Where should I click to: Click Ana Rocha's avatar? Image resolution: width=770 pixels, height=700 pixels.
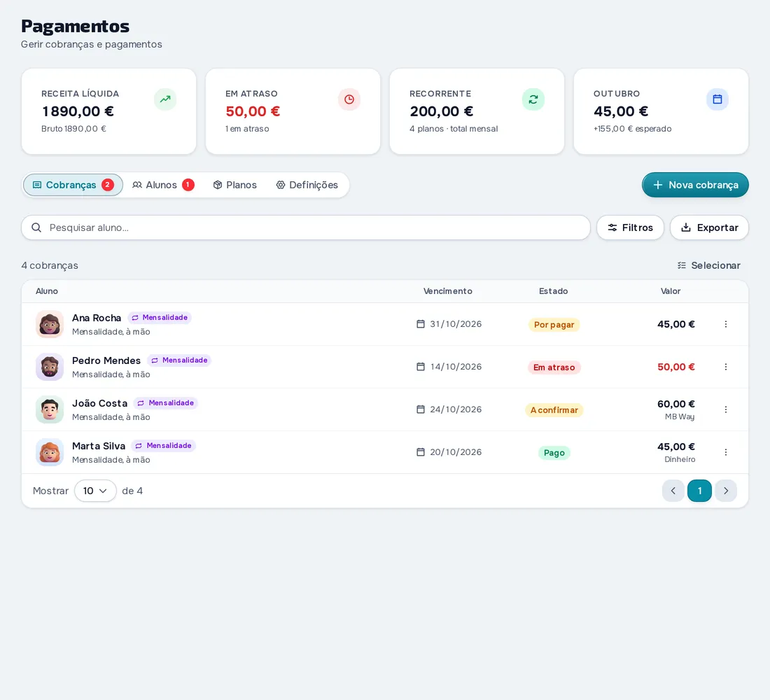[x=50, y=324]
